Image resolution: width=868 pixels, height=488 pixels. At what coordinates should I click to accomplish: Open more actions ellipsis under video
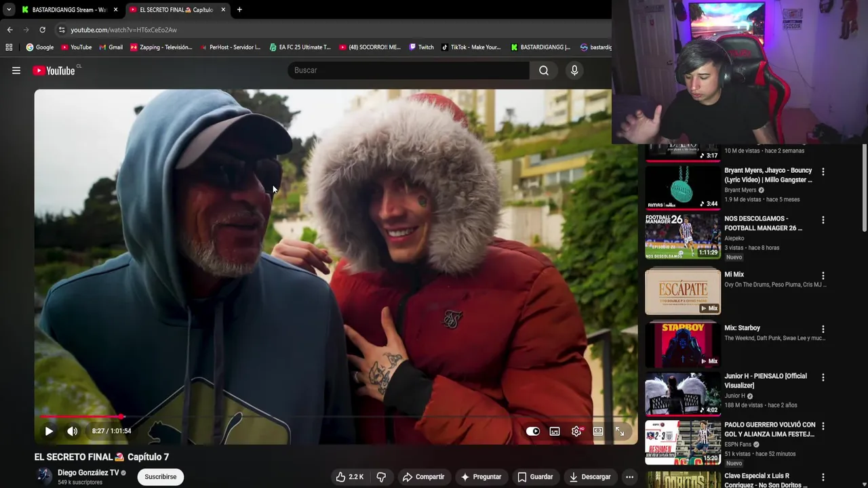point(629,477)
